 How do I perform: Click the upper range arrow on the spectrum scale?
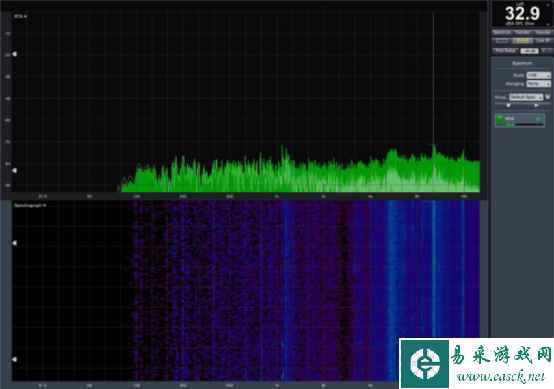point(14,54)
